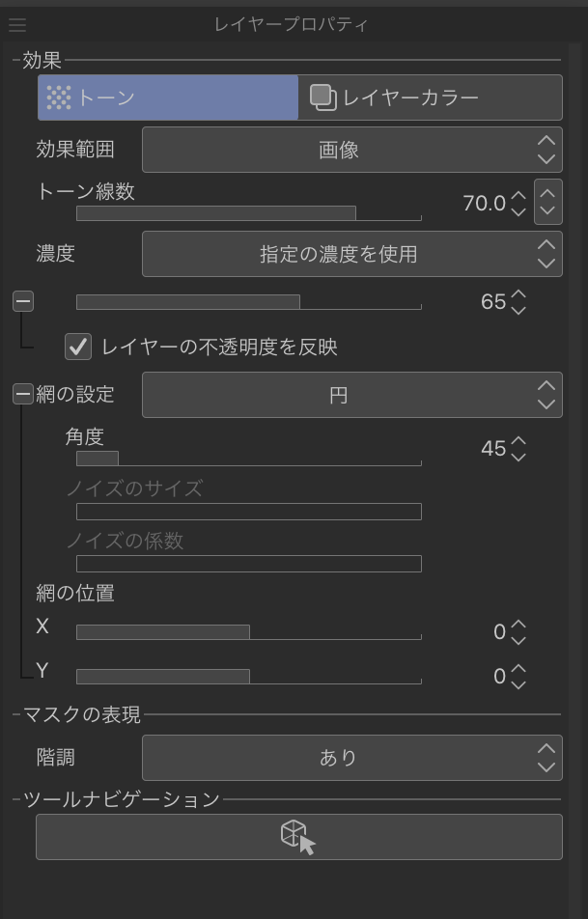Click the トーン線数 value field 70.0
Image resolution: width=588 pixels, height=919 pixels.
click(484, 203)
